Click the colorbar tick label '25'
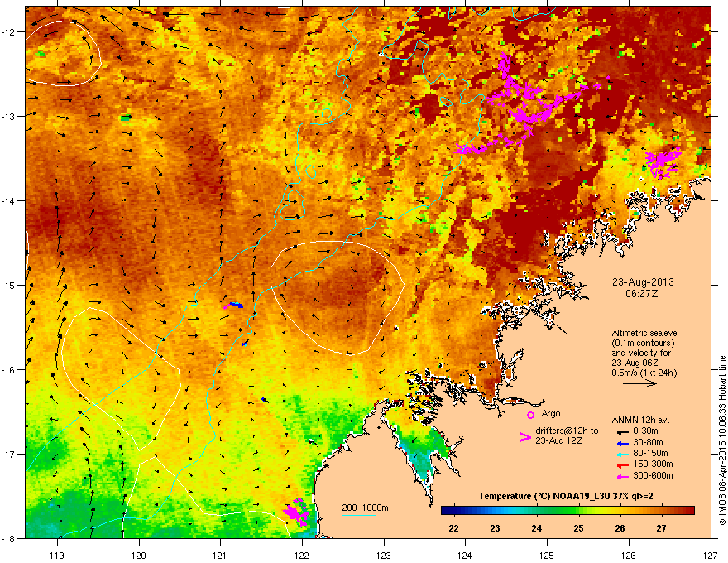Image resolution: width=728 pixels, height=563 pixels. (578, 528)
